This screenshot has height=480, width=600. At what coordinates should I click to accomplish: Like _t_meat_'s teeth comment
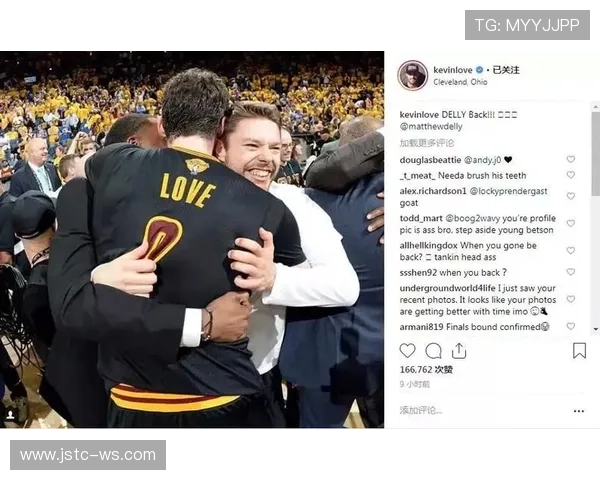coord(571,175)
